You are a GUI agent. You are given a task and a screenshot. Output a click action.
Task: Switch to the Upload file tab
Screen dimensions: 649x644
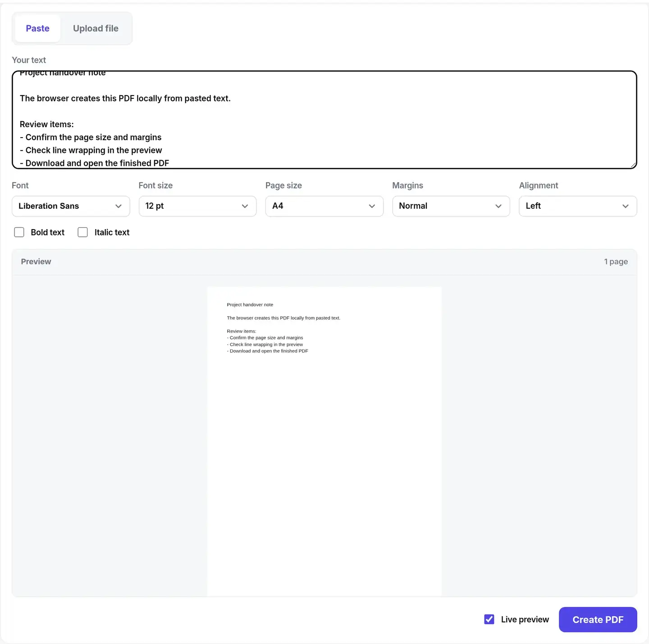(x=96, y=28)
